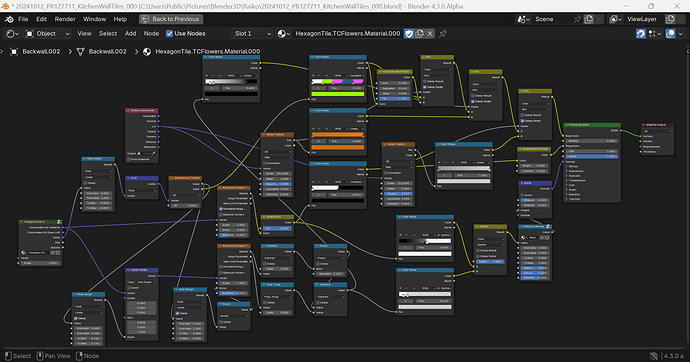Click the material breadcrumb sphere icon

tap(147, 51)
